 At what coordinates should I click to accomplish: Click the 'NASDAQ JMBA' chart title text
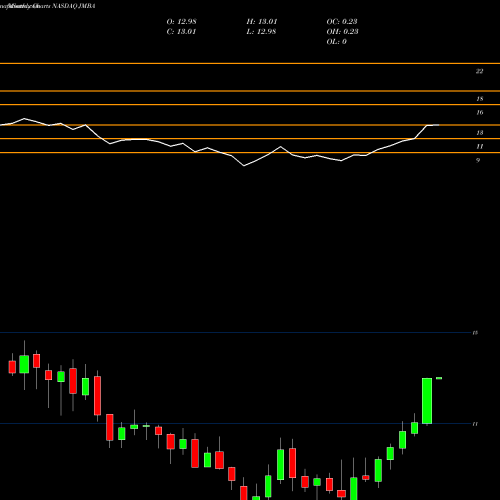74,6
